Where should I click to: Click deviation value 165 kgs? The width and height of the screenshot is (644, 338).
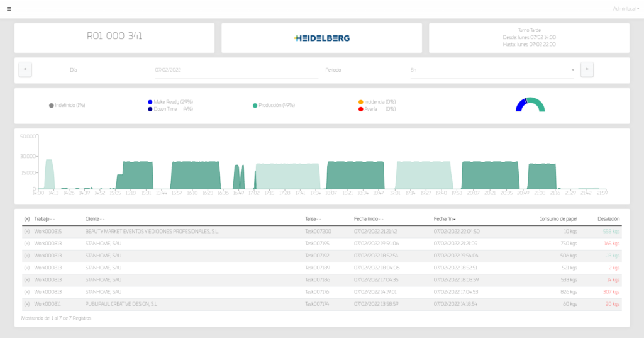coord(611,244)
